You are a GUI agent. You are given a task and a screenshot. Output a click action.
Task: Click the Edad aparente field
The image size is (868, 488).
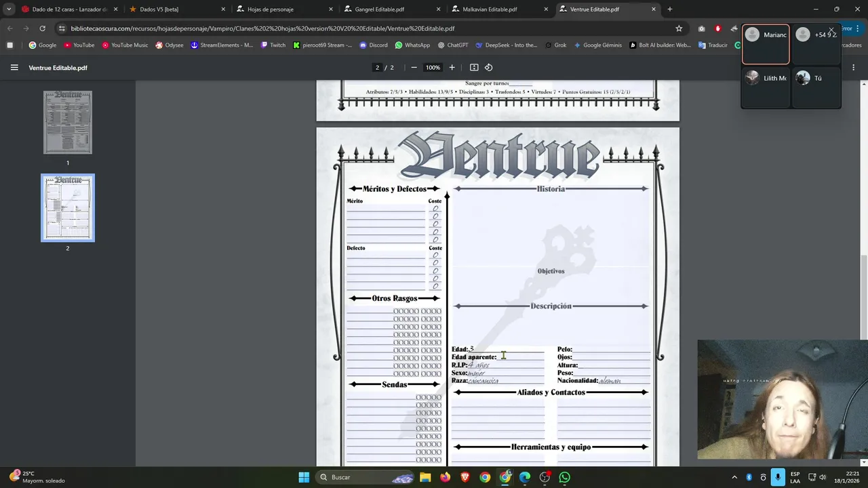click(x=520, y=357)
